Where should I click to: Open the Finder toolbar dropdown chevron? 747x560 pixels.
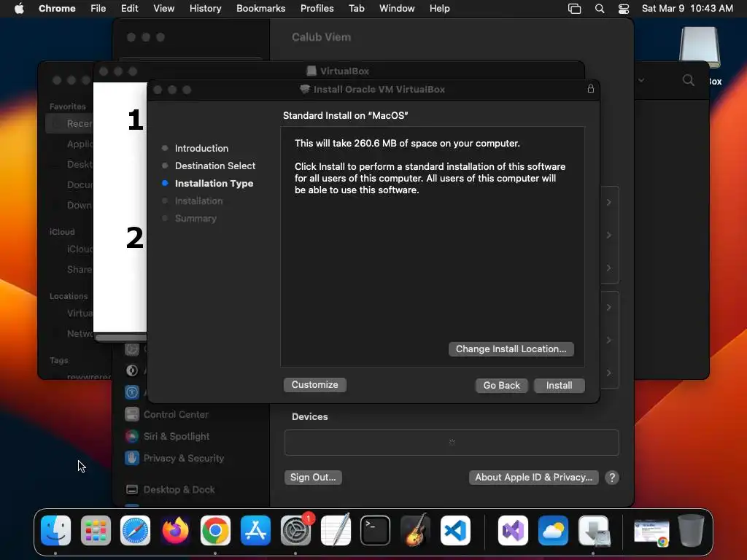(x=641, y=80)
